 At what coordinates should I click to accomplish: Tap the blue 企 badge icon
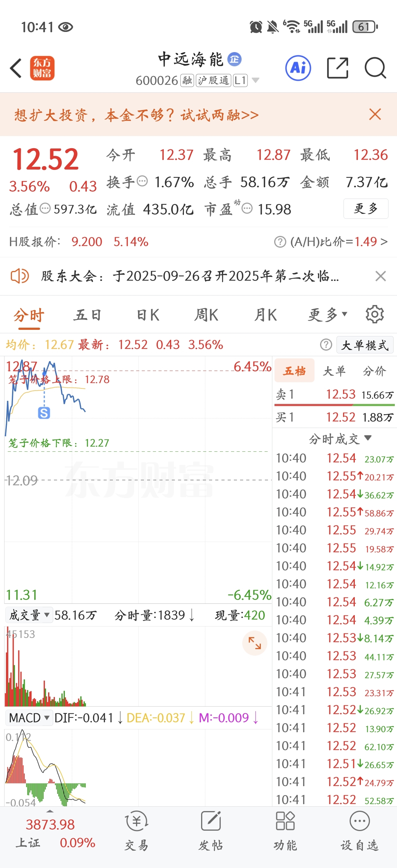coord(234,60)
